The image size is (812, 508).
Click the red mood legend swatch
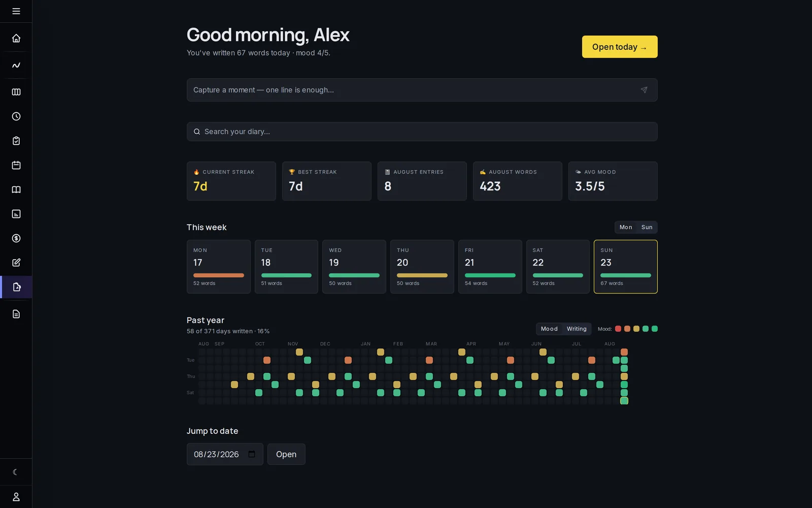[618, 329]
